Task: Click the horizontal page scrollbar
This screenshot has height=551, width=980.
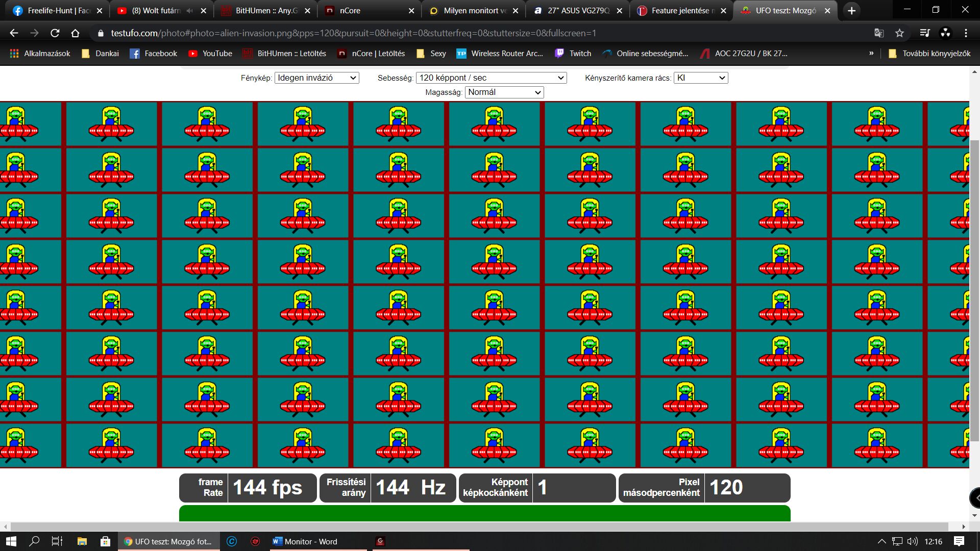Action: (479, 527)
